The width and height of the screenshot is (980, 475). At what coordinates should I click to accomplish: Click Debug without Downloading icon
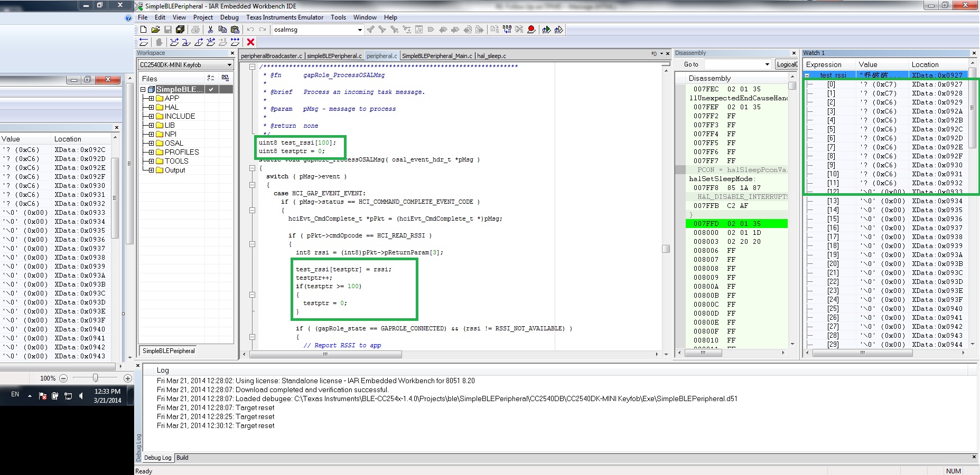(559, 30)
